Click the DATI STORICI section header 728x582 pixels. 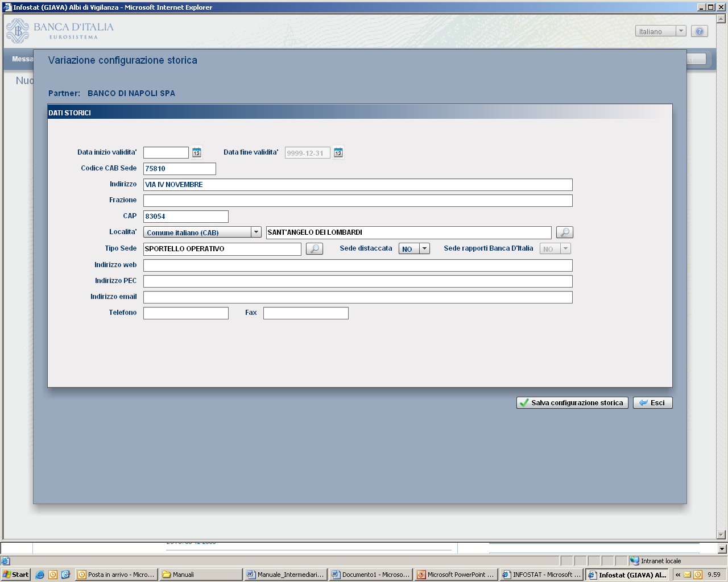pos(359,113)
